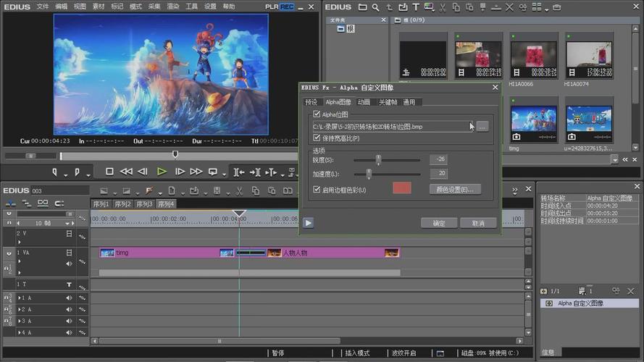The height and width of the screenshot is (362, 644).
Task: Click the Tools briefcase icon in bin toolbar
Action: 557,7
